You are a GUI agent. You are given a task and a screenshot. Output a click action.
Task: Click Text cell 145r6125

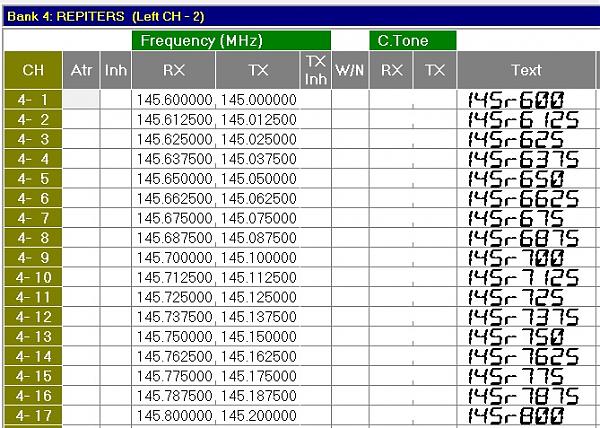click(526, 120)
